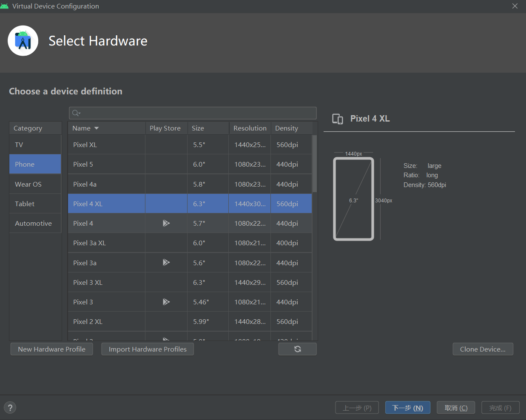The image size is (526, 420).
Task: Click the refresh icon button below the table
Action: coord(297,349)
